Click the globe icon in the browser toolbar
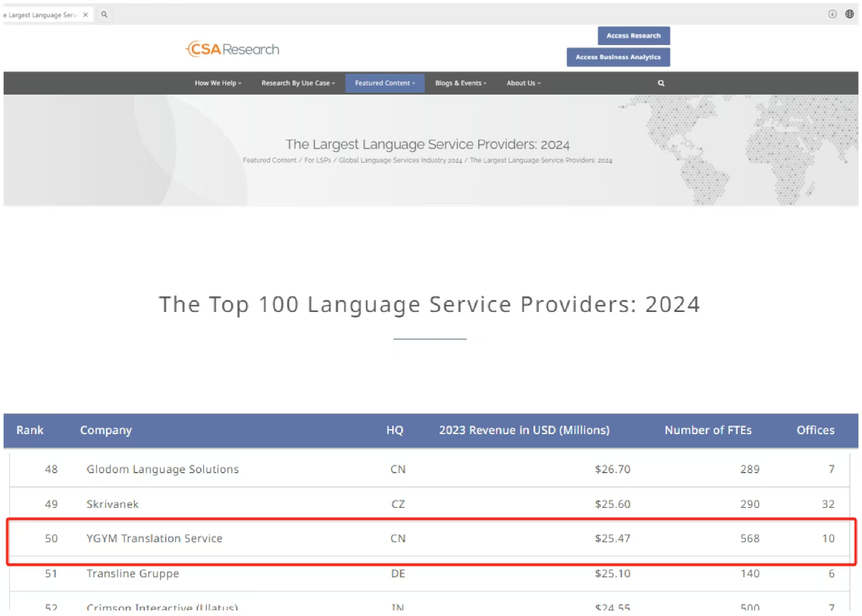This screenshot has height=616, width=862. (850, 14)
